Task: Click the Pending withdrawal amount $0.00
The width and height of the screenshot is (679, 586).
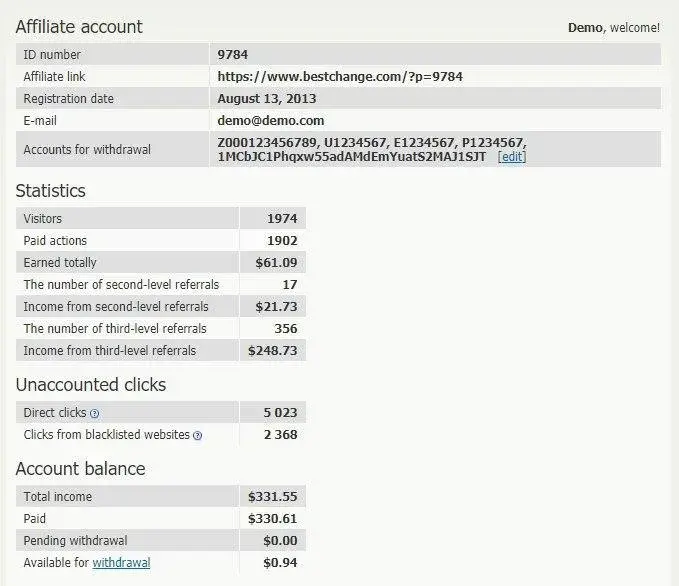Action: tap(279, 541)
